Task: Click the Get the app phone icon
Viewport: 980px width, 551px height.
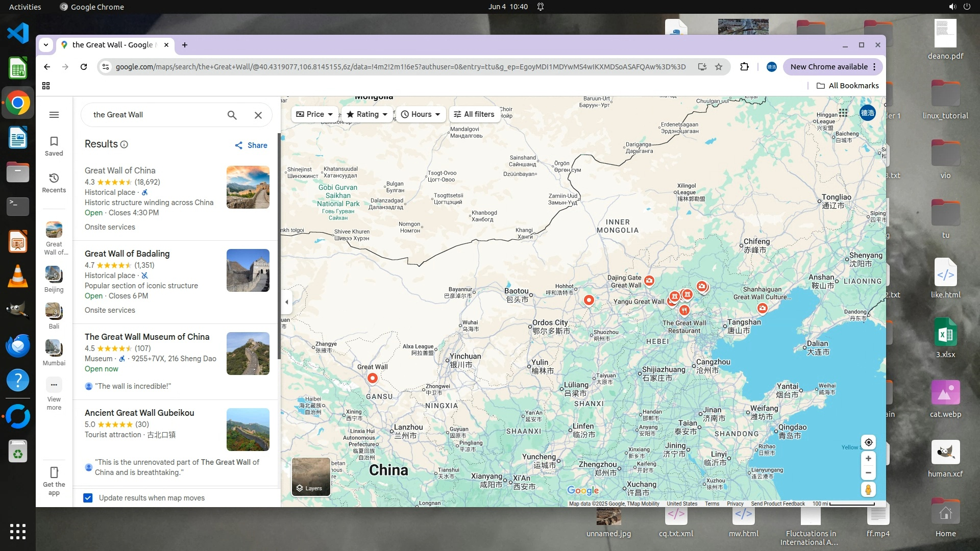Action: [54, 472]
